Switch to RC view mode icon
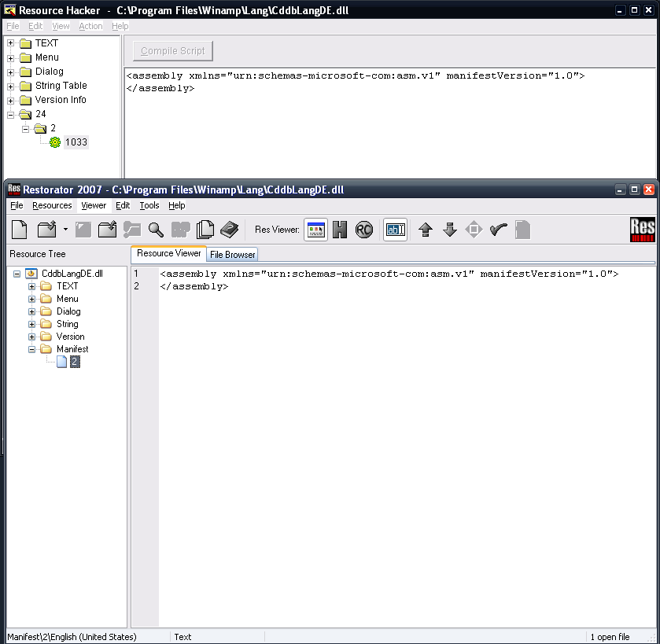The image size is (660, 644). click(364, 230)
